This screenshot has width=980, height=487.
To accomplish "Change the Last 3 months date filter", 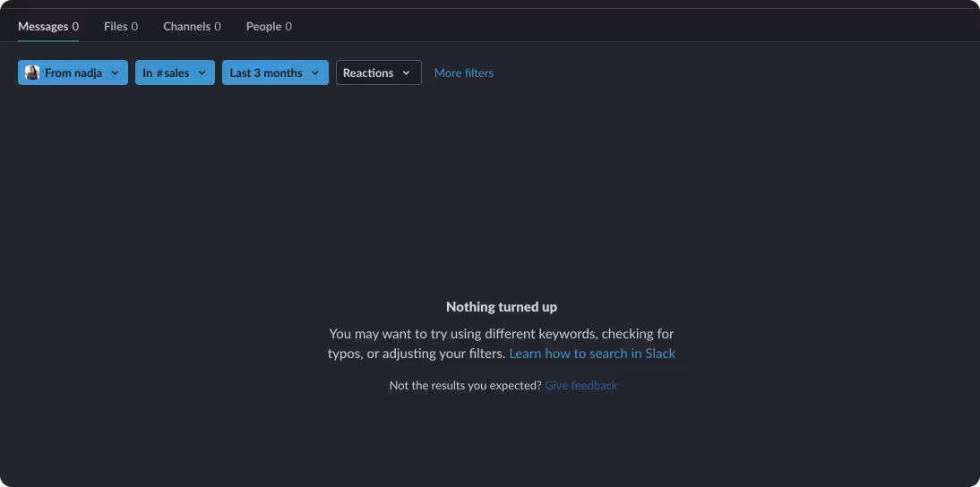I will 276,73.
